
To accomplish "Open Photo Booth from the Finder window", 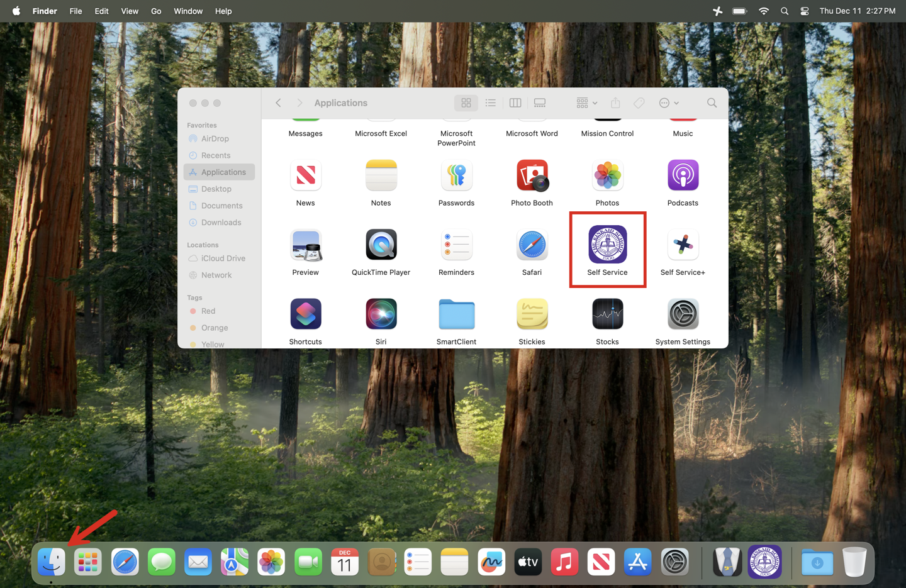I will pos(532,175).
